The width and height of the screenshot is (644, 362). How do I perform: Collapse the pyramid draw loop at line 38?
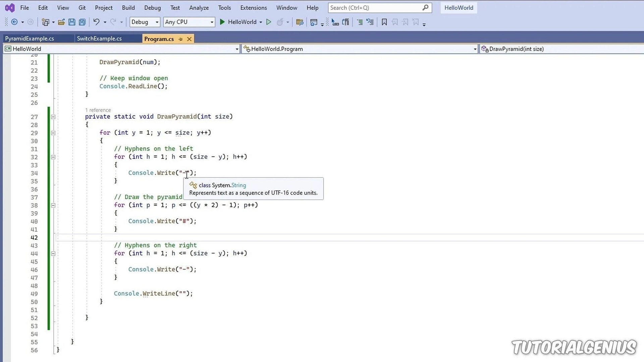click(53, 205)
